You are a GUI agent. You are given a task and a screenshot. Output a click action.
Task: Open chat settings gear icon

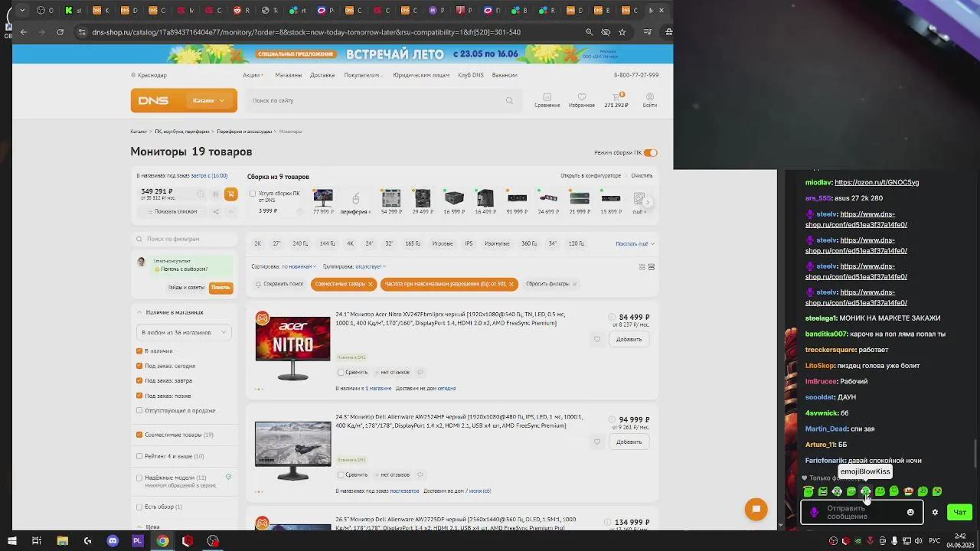[x=935, y=512]
